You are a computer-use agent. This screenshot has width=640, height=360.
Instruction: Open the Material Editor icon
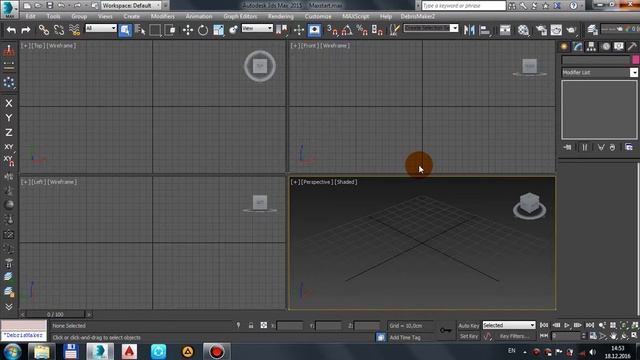point(523,30)
